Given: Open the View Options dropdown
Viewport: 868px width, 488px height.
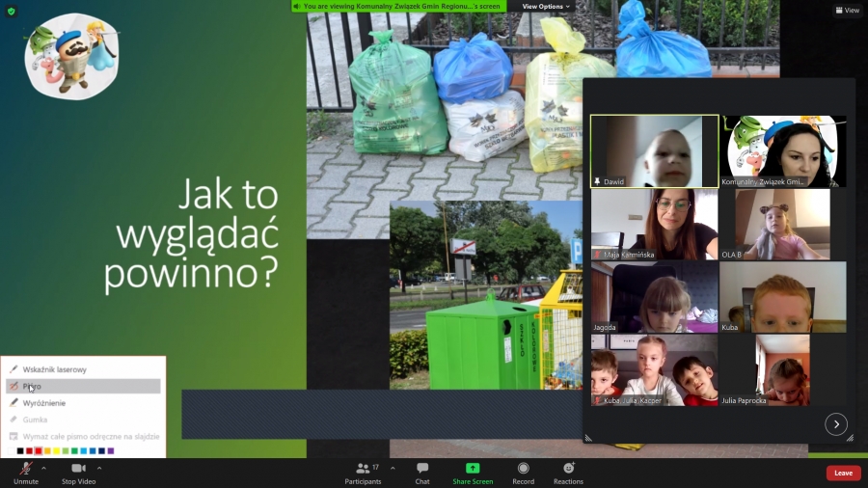Looking at the screenshot, I should coord(546,6).
